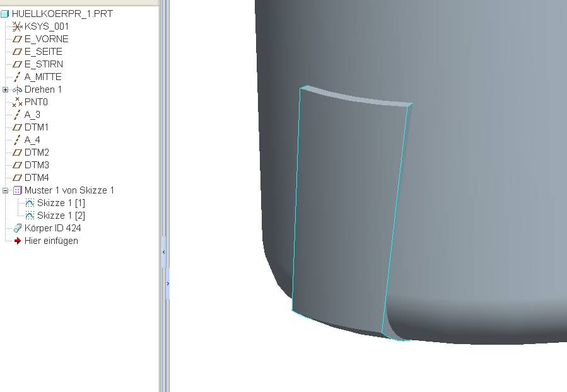The width and height of the screenshot is (567, 392).
Task: Select the DTM3 label
Action: click(x=37, y=165)
